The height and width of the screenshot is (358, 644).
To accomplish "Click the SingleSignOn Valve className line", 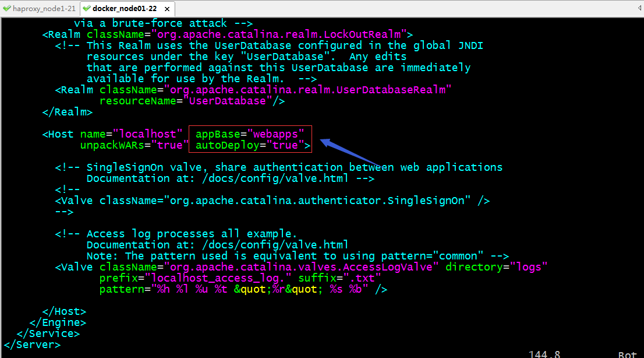I will (273, 201).
